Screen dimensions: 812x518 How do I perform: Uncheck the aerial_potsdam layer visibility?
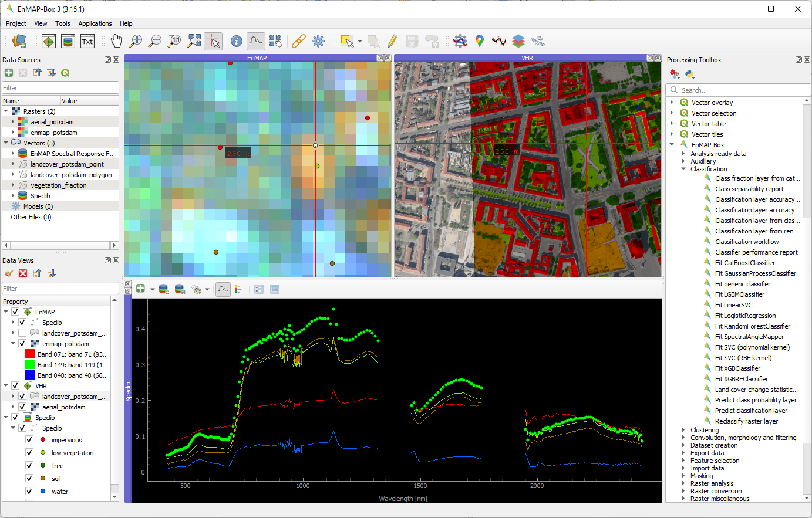coord(22,407)
